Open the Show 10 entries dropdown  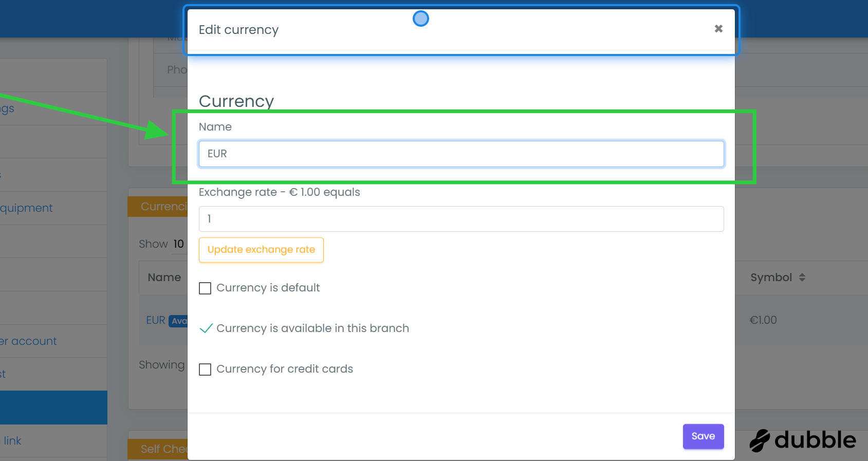(x=178, y=244)
